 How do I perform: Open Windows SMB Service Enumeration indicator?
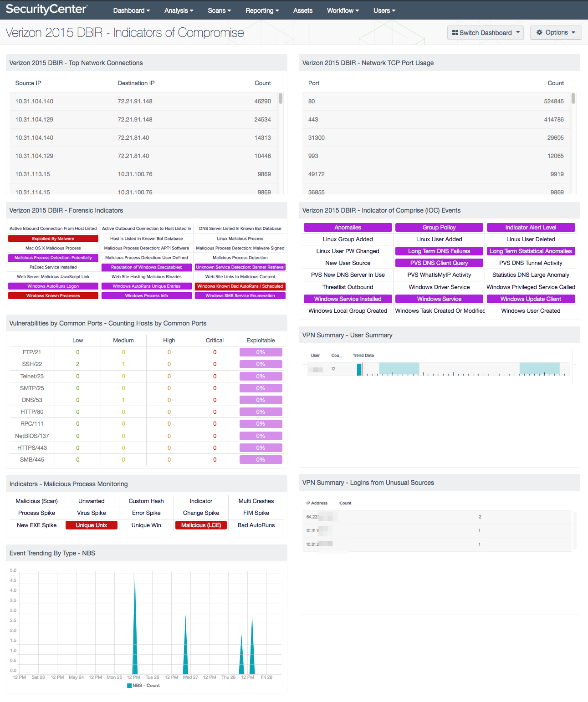240,296
